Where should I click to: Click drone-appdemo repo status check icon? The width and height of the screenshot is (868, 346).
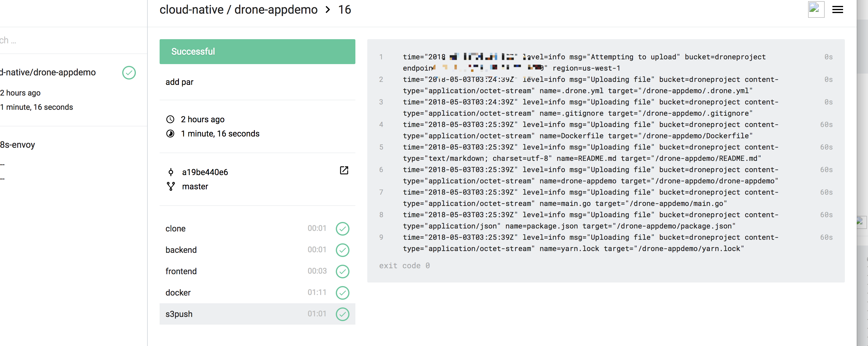tap(129, 73)
